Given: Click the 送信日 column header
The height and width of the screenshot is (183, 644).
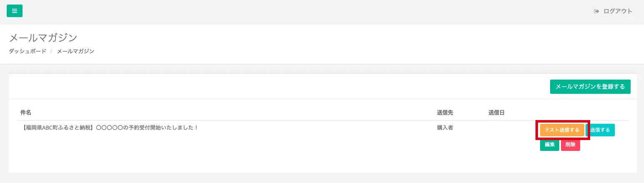Looking at the screenshot, I should (496, 113).
